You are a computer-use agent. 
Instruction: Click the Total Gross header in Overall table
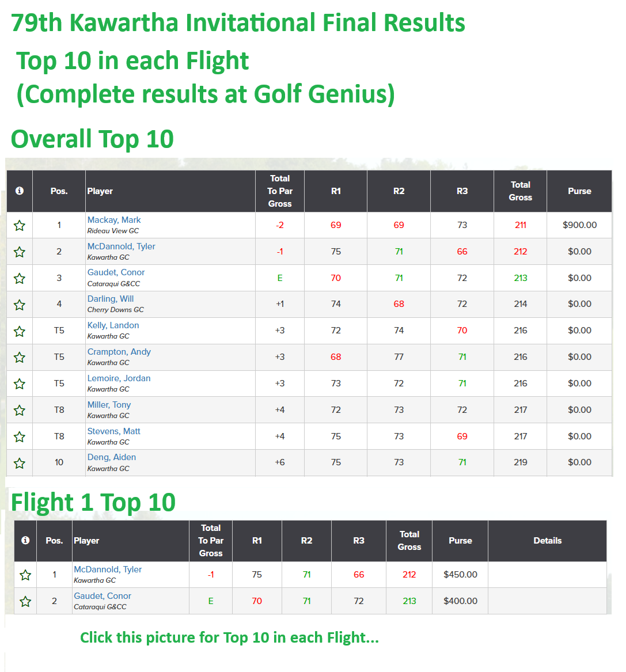click(520, 191)
